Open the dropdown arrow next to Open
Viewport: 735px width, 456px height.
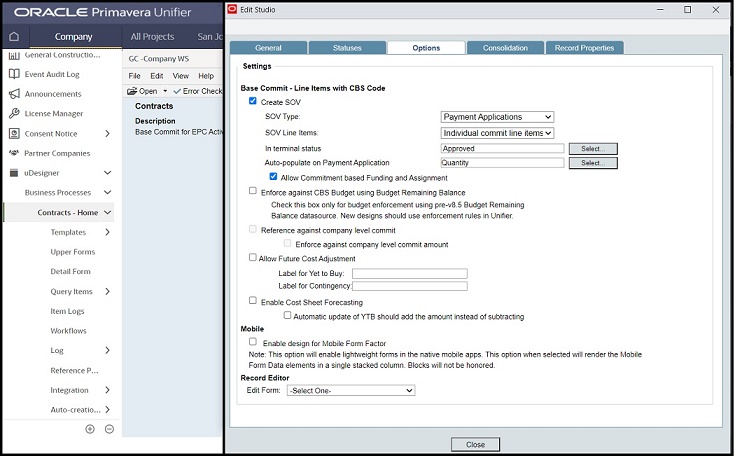(165, 91)
